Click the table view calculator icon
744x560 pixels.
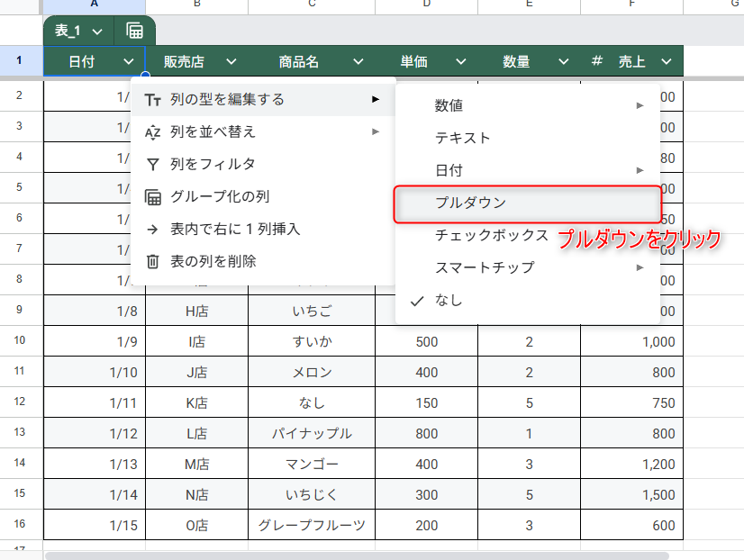coord(134,31)
